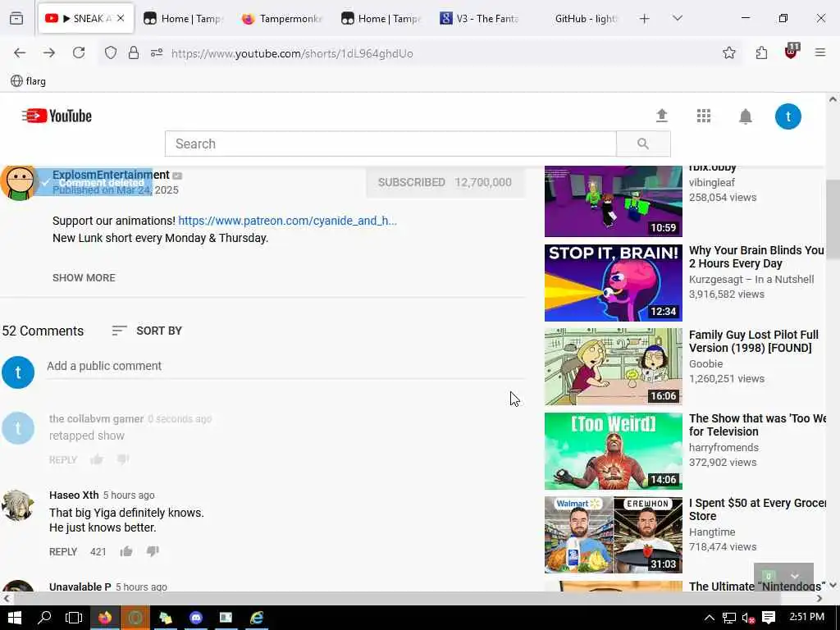840x630 pixels.
Task: Open the Internet Explorer taskbar icon
Action: (257, 618)
